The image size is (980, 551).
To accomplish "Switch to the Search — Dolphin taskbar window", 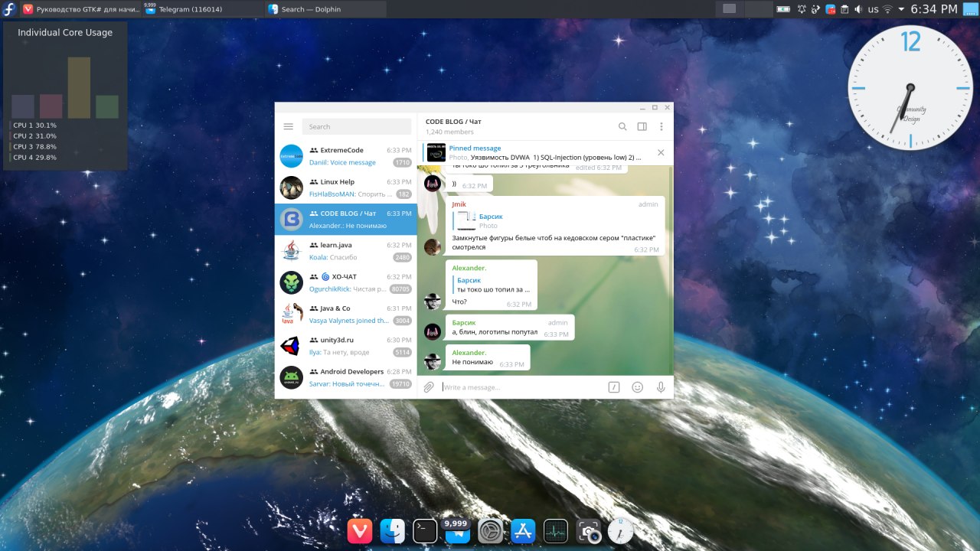I will click(326, 9).
